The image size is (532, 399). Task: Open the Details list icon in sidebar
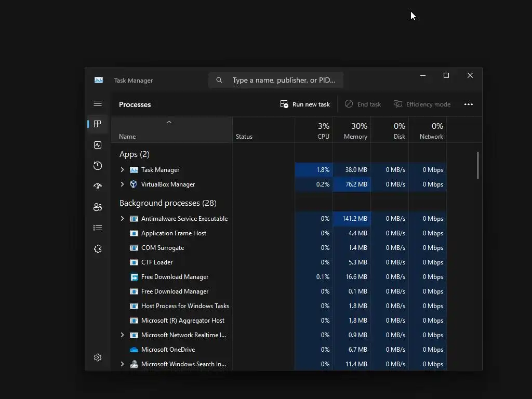(98, 228)
